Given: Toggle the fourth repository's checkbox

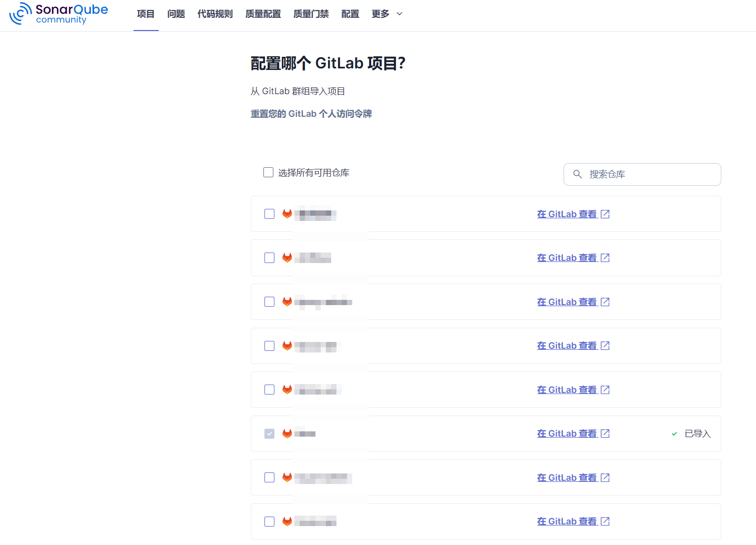Looking at the screenshot, I should [x=269, y=346].
